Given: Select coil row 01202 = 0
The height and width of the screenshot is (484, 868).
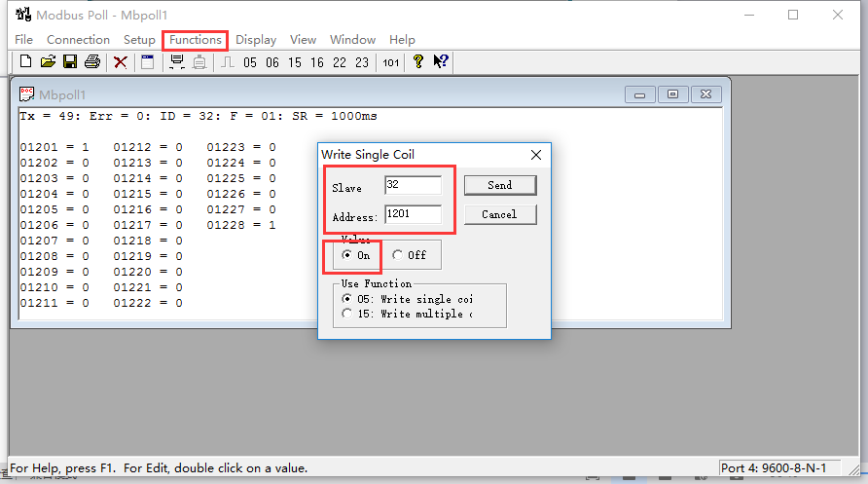Looking at the screenshot, I should 54,163.
